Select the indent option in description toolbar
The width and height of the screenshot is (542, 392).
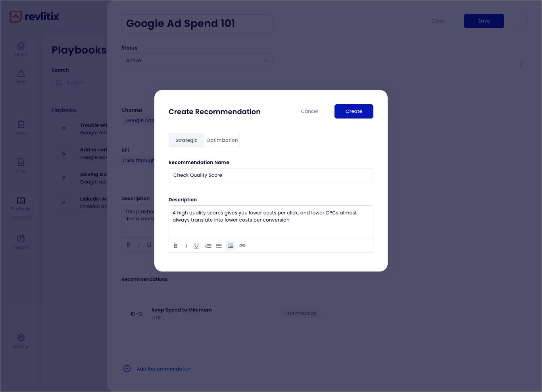coord(231,246)
